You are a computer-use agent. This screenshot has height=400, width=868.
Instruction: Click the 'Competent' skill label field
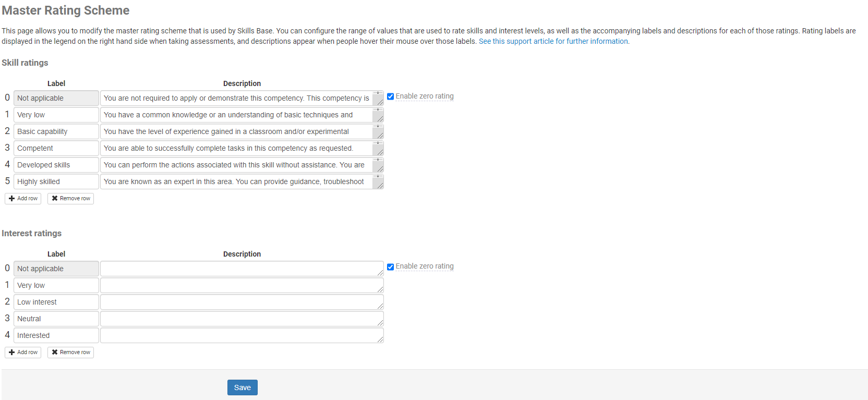tap(56, 148)
